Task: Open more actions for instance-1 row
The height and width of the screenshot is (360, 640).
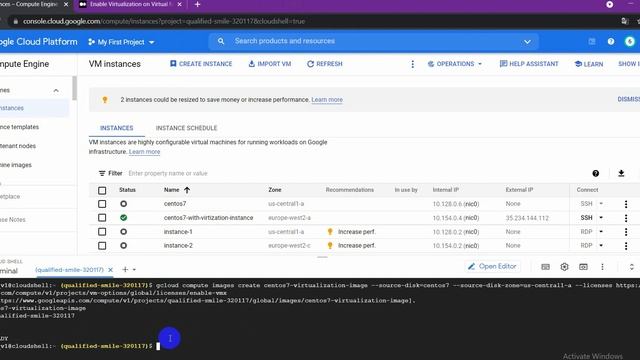Action: coord(626,232)
